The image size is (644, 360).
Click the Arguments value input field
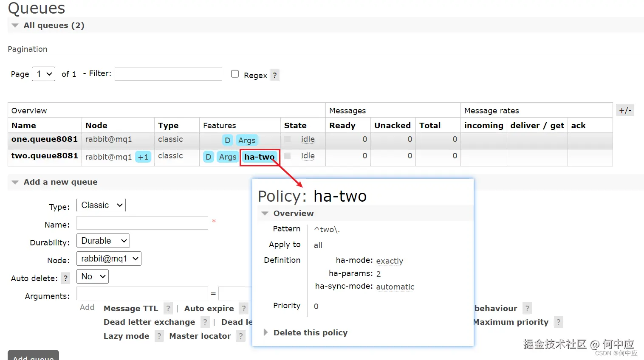click(x=235, y=293)
